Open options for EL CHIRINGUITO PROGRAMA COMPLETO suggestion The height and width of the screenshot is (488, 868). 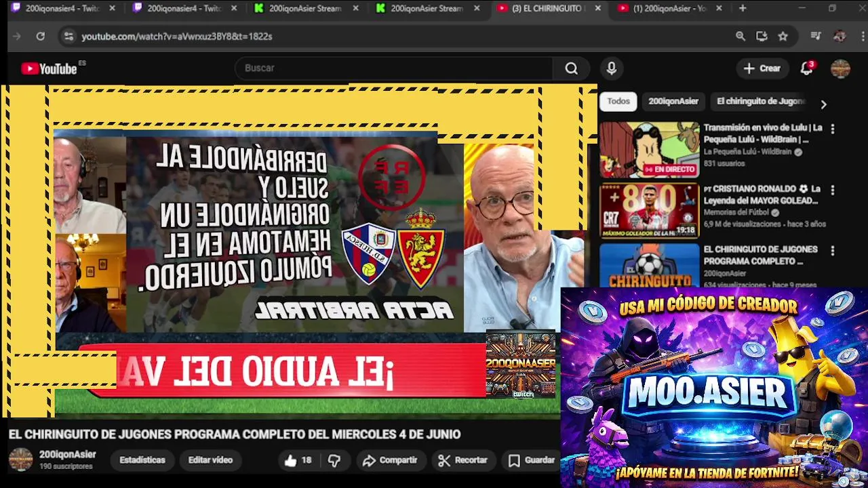point(833,251)
